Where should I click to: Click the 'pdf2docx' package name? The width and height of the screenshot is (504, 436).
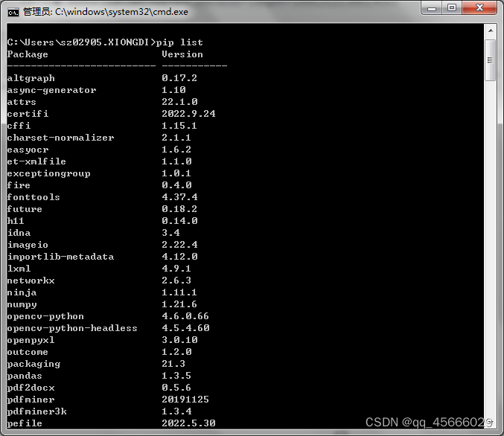(x=31, y=388)
